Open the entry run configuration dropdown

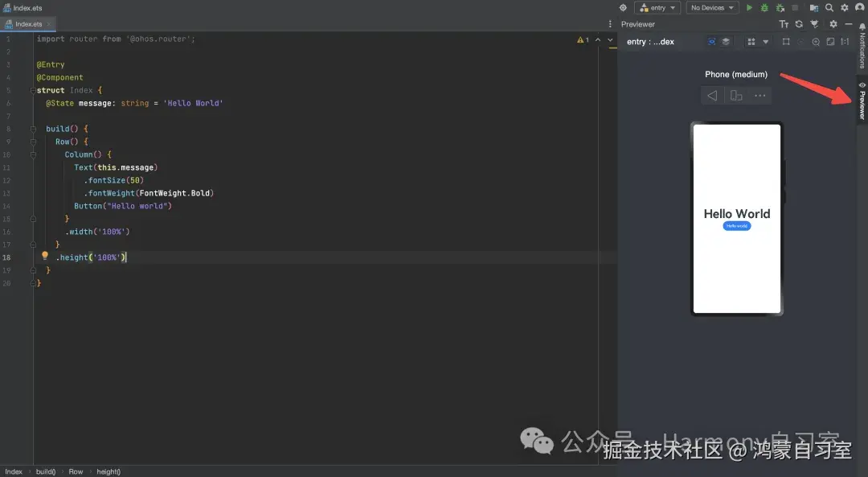pos(657,7)
